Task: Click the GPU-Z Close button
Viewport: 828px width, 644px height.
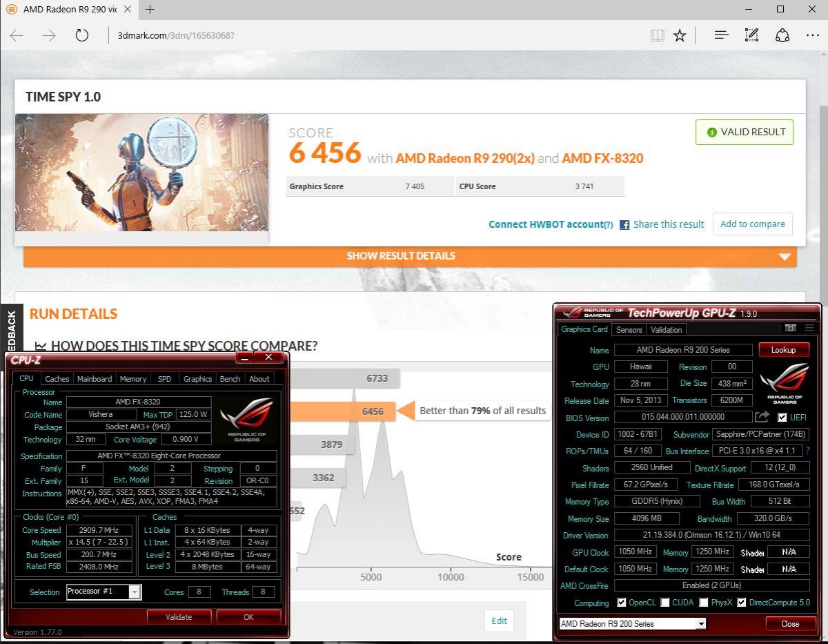Action: 790,624
